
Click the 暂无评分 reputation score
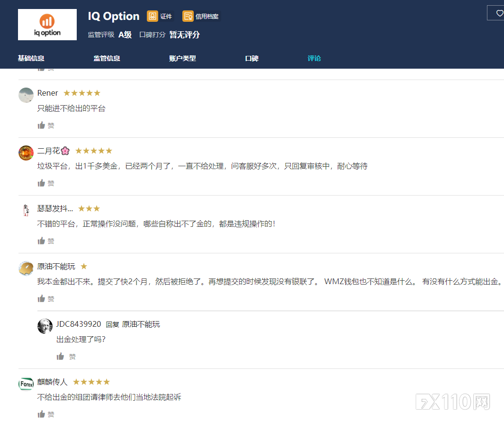(x=185, y=35)
